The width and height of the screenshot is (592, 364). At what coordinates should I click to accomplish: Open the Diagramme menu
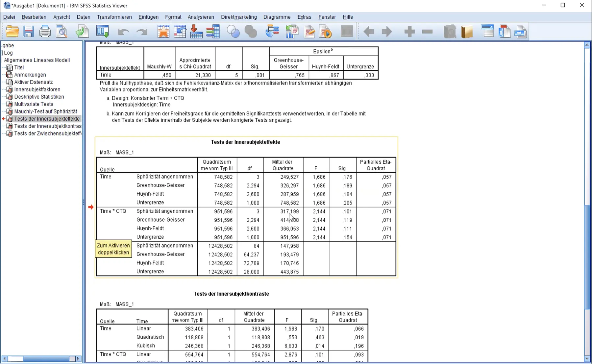[277, 17]
